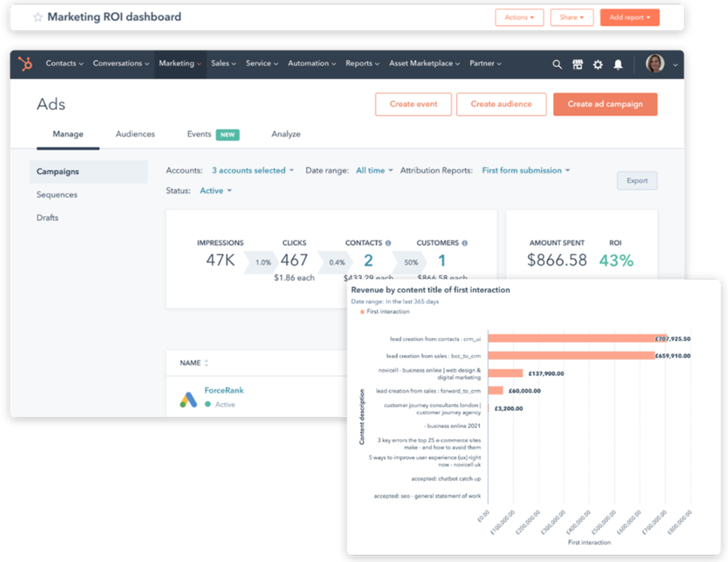Open the Marketing navigation menu
Image resolution: width=728 pixels, height=562 pixels.
coord(180,64)
